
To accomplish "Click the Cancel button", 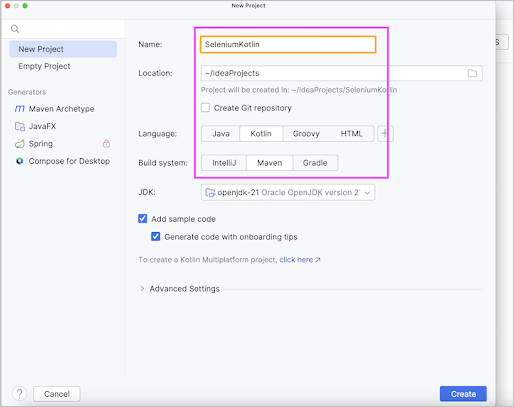I will 57,394.
